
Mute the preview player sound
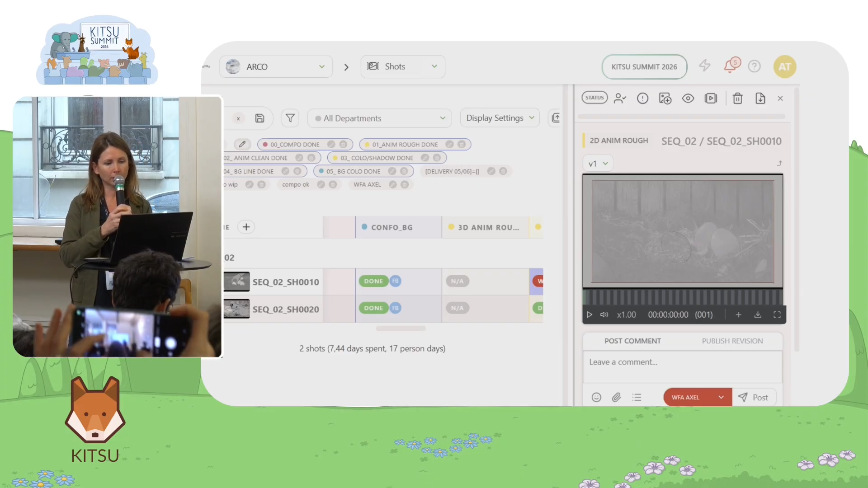[604, 314]
